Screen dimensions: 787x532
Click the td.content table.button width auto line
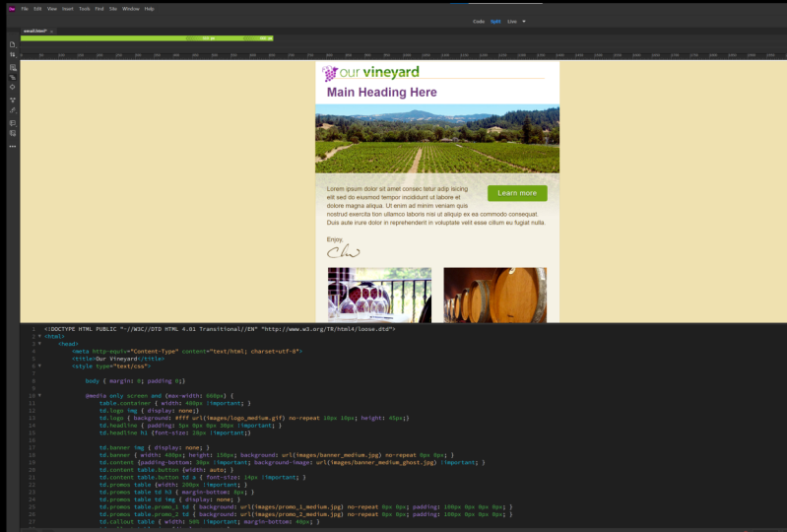[x=166, y=470]
